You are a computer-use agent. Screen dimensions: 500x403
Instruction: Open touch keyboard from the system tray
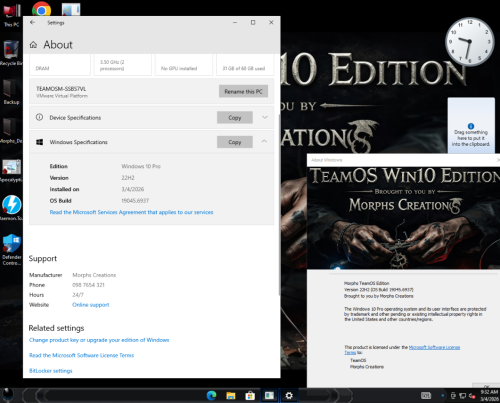click(426, 396)
